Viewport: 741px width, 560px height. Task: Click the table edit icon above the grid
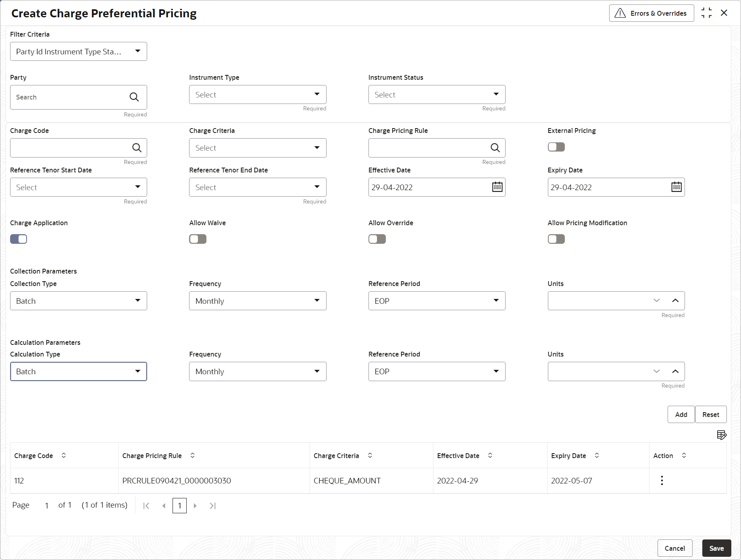721,435
